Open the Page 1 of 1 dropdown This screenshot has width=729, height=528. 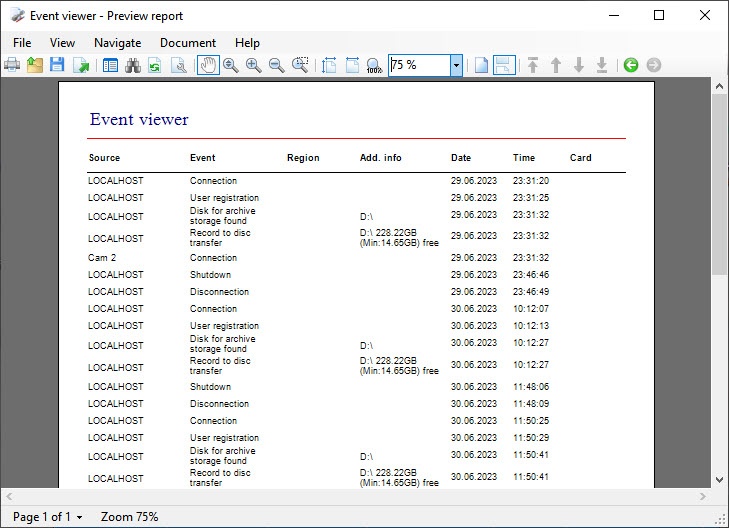(x=47, y=517)
